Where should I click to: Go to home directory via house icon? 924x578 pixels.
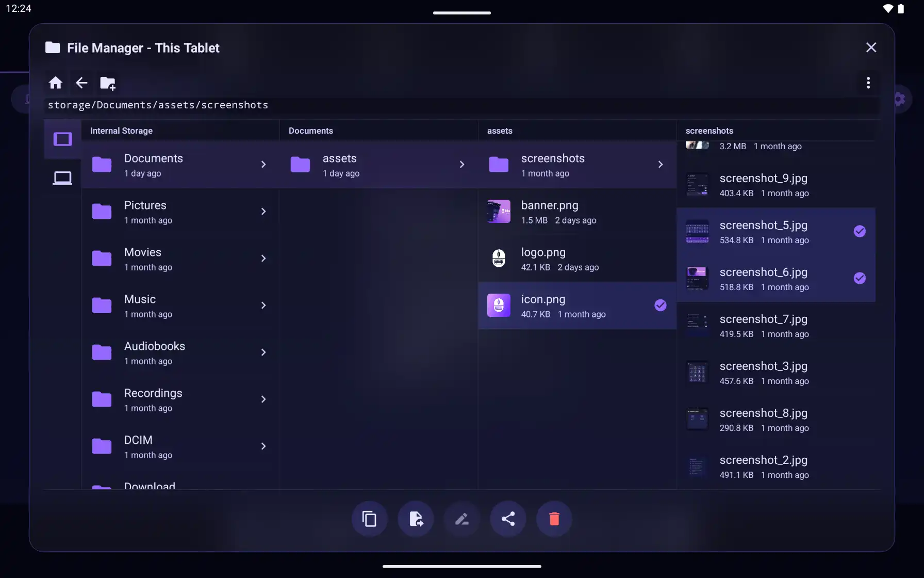click(x=55, y=83)
